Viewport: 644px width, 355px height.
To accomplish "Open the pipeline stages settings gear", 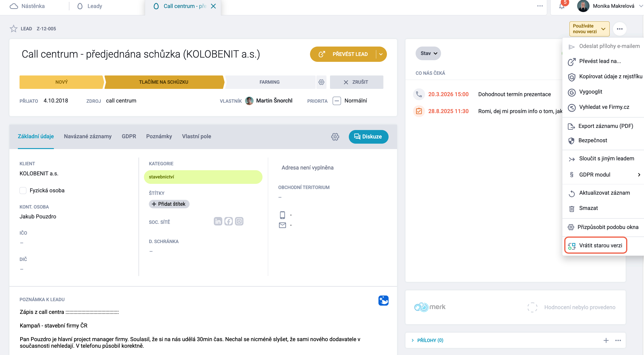I will pyautogui.click(x=321, y=82).
